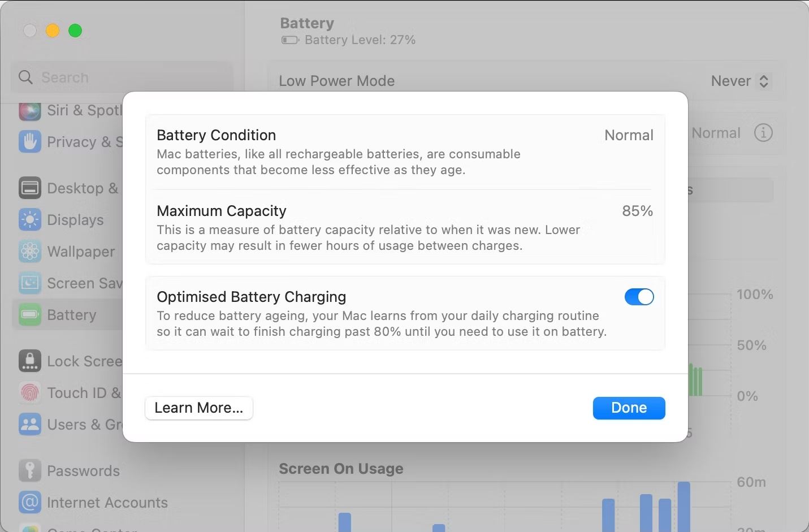Select the Displays sun icon
This screenshot has width=809, height=532.
30,220
